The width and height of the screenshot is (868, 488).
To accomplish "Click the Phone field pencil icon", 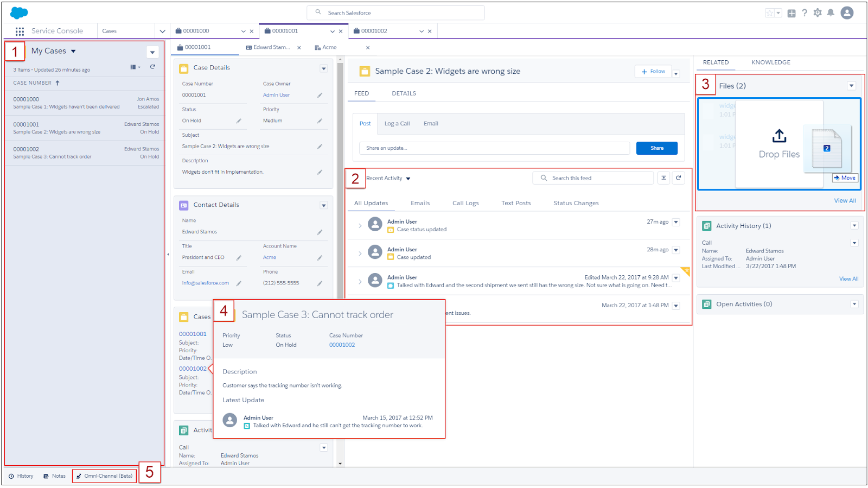I will pyautogui.click(x=320, y=283).
